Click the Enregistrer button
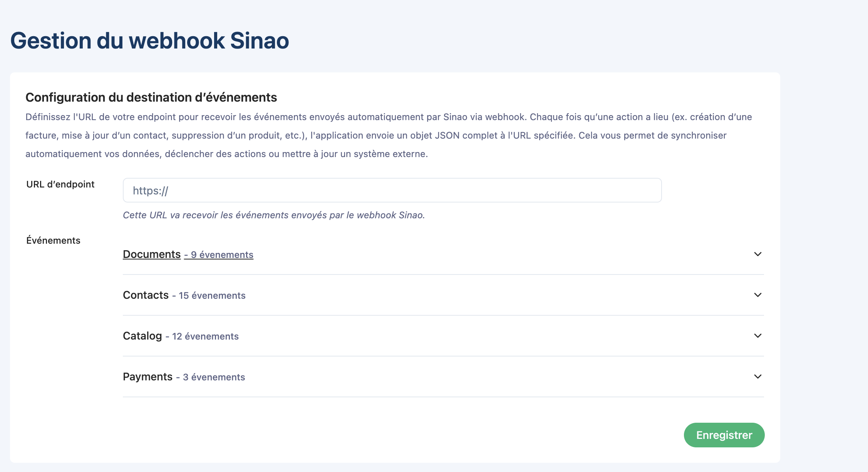Viewport: 868px width, 472px height. (x=724, y=435)
